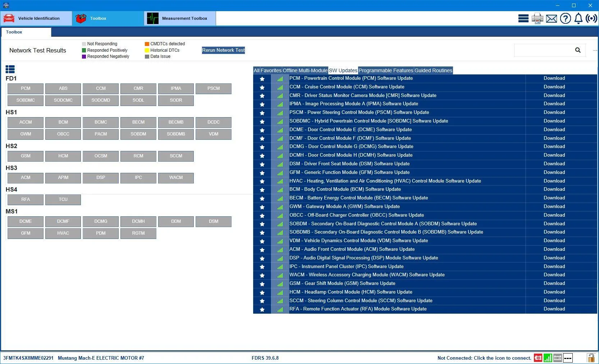This screenshot has width=599, height=364.
Task: Select the Favorites filter tab
Action: click(x=271, y=70)
